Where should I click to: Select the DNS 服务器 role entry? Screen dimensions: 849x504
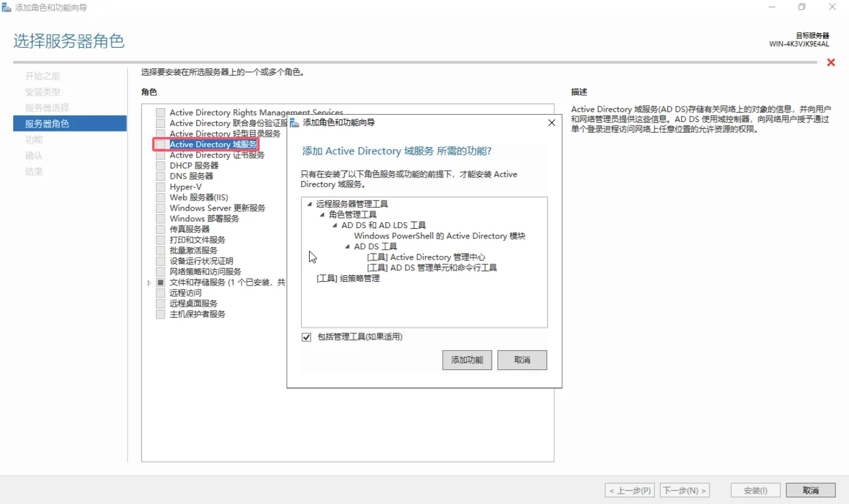coord(191,176)
